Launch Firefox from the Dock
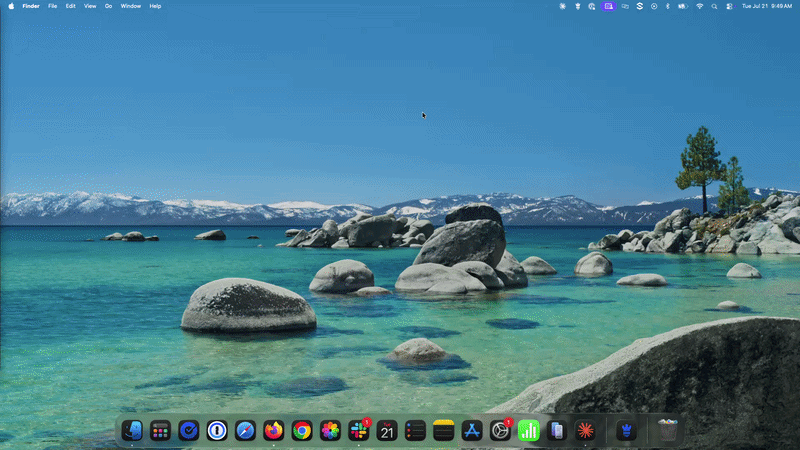The image size is (800, 450). point(273,431)
